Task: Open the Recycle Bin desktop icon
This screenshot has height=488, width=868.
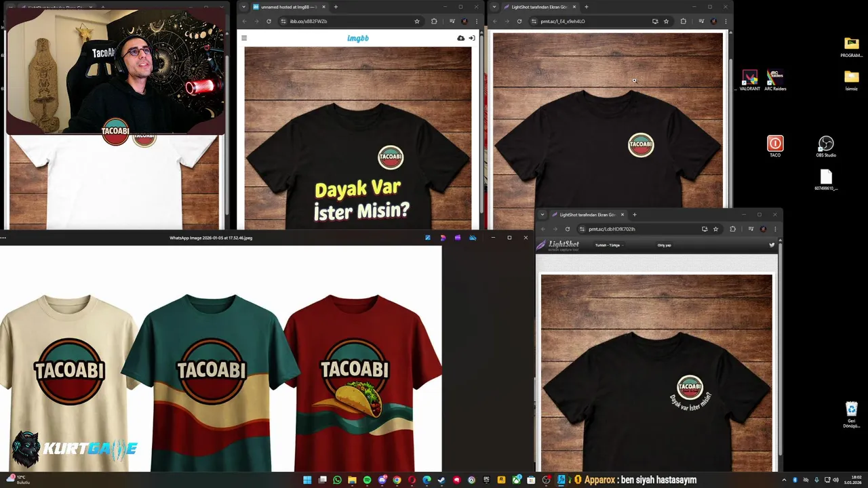Action: point(852,415)
